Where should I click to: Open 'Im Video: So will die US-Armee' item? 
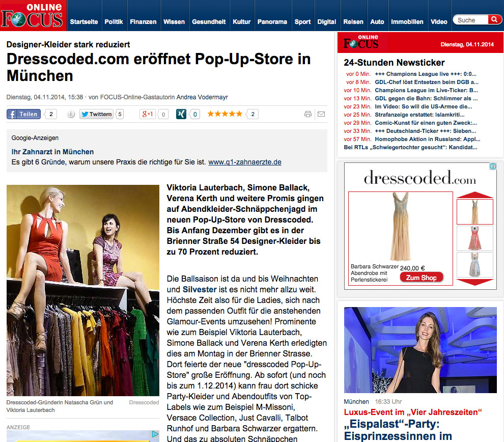(x=424, y=106)
